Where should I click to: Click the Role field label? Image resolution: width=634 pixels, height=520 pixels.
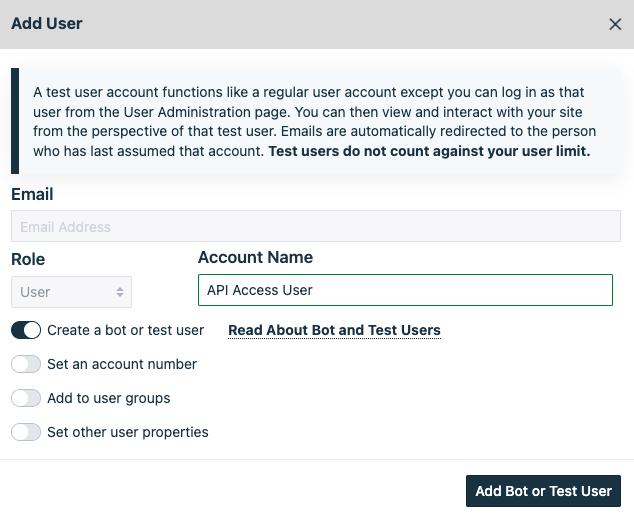pos(28,259)
